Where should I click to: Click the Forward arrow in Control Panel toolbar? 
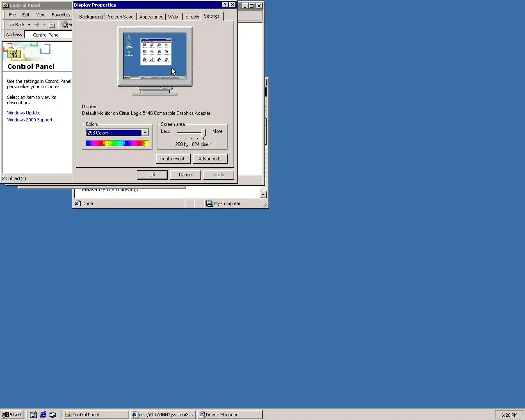point(37,25)
